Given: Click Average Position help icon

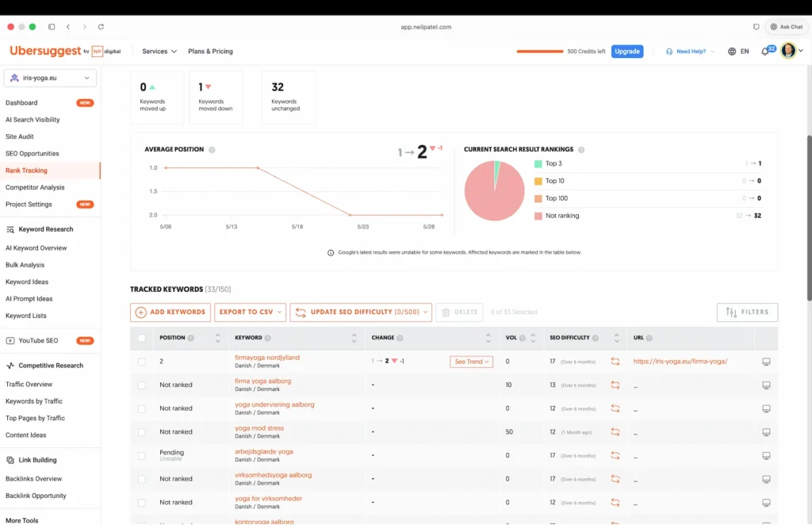Looking at the screenshot, I should pyautogui.click(x=212, y=150).
